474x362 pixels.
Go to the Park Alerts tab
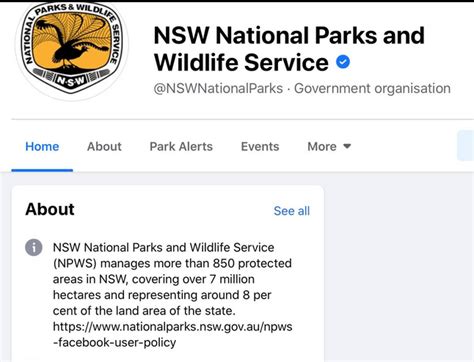(181, 146)
